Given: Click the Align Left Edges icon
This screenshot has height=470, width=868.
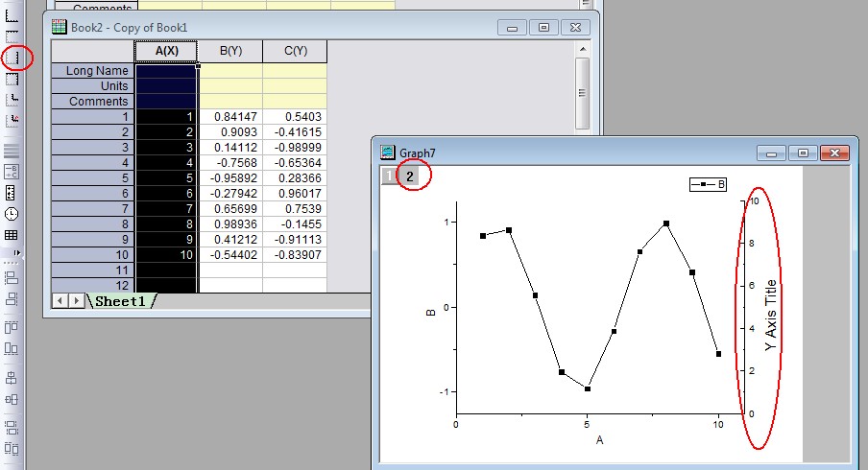Looking at the screenshot, I should [x=12, y=278].
